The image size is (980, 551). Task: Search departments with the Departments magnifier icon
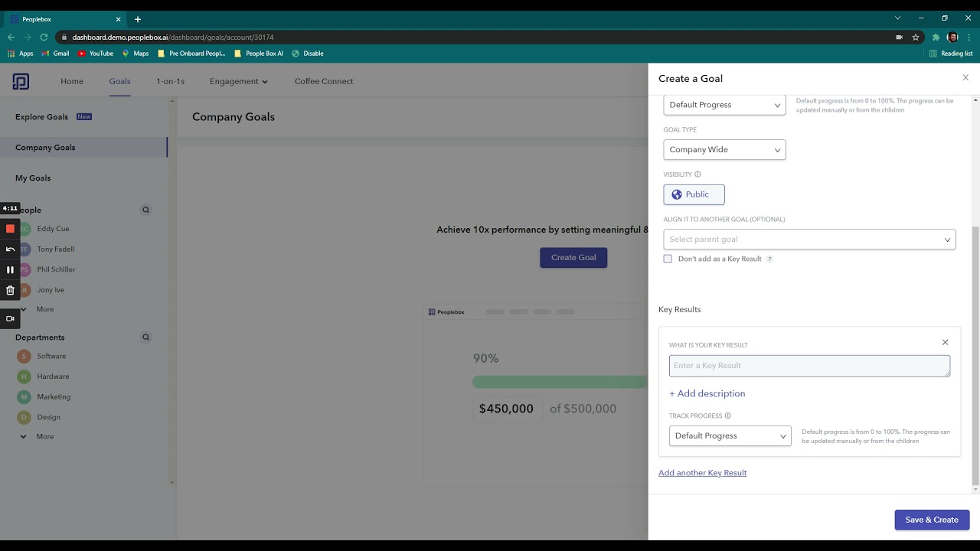point(145,337)
